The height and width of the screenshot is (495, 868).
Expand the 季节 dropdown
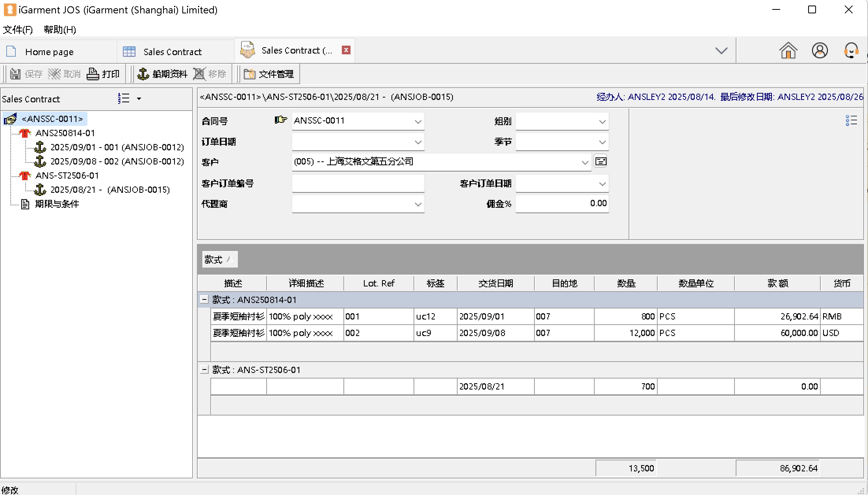[602, 142]
